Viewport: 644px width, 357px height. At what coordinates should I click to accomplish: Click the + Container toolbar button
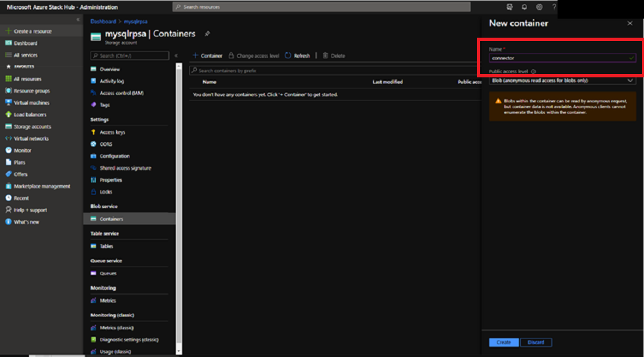pyautogui.click(x=207, y=56)
